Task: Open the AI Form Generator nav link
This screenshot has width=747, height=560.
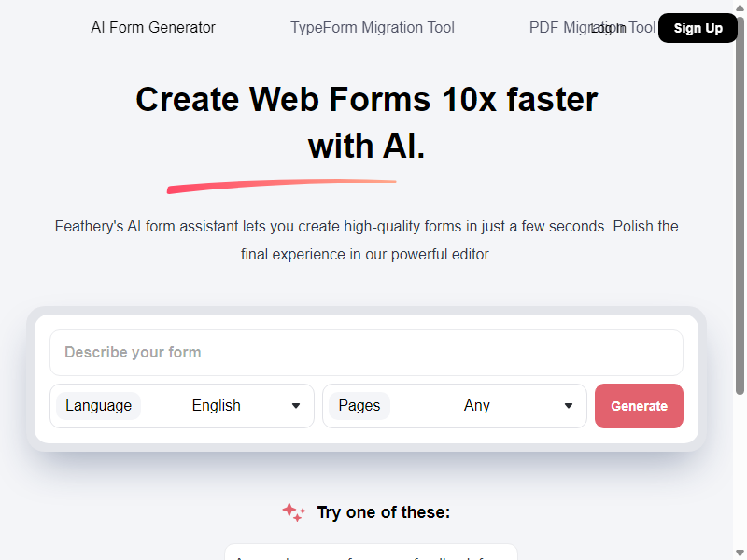Action: pyautogui.click(x=153, y=28)
